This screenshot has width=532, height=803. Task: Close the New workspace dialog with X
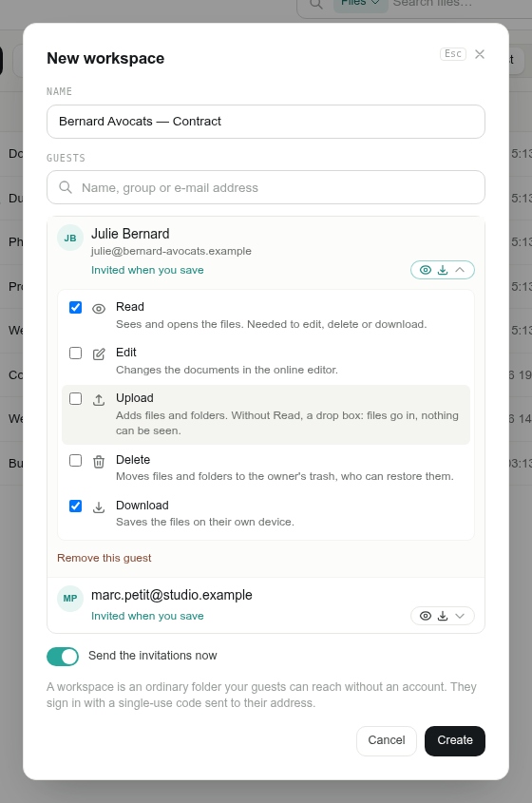click(x=479, y=54)
